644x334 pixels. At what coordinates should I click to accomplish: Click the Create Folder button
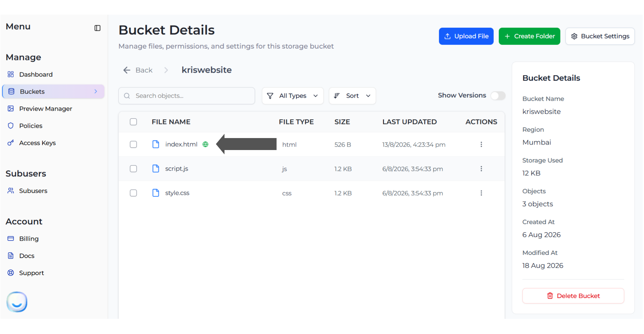(529, 36)
